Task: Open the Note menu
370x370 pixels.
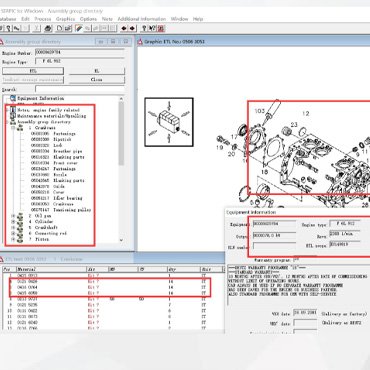Action: [x=107, y=19]
